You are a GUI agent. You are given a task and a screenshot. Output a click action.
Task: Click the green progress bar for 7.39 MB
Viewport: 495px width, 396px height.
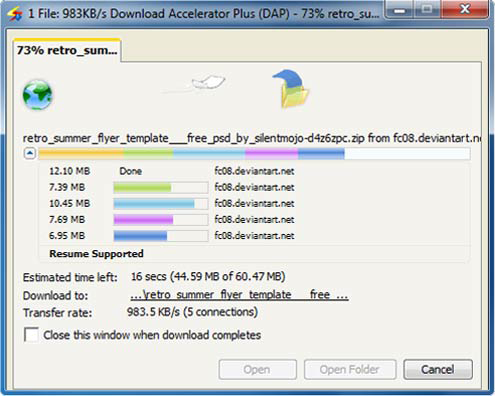[x=161, y=187]
